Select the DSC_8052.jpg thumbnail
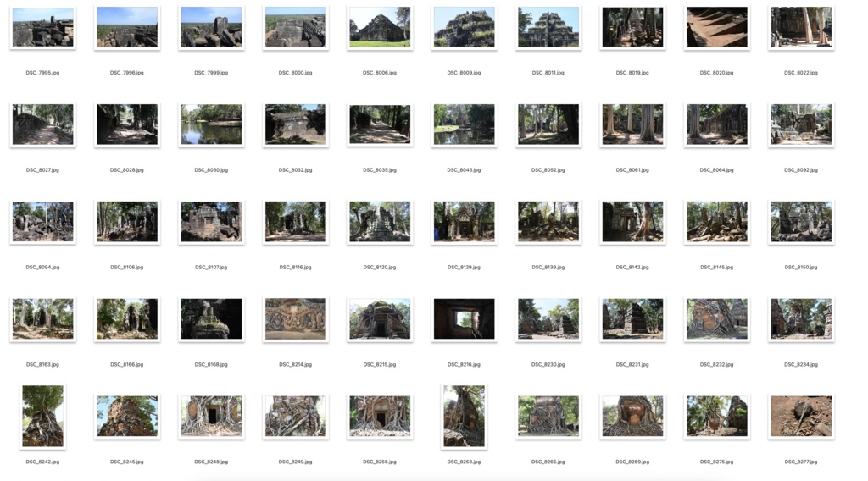Image resolution: width=868 pixels, height=481 pixels. click(548, 124)
